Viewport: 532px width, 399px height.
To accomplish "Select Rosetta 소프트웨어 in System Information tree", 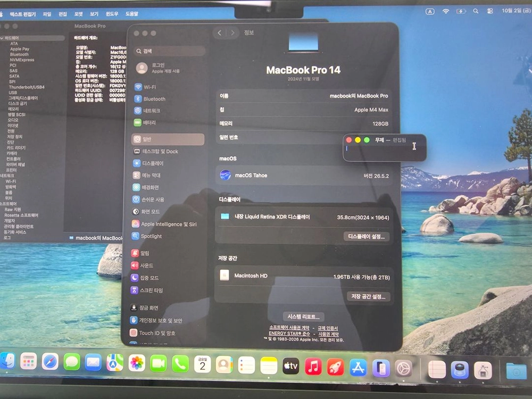I will pos(21,215).
